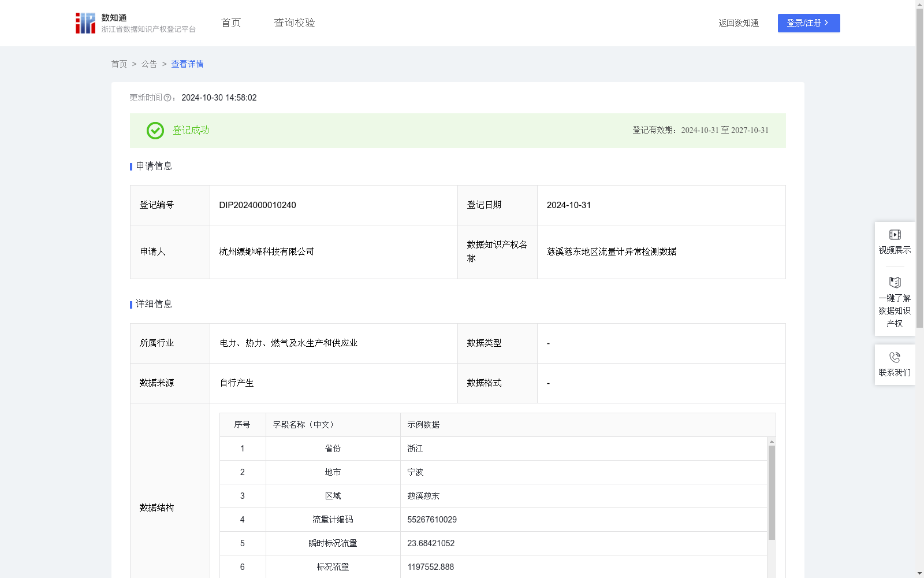
Task: Select registration number DIP2024000010240
Action: tap(258, 205)
